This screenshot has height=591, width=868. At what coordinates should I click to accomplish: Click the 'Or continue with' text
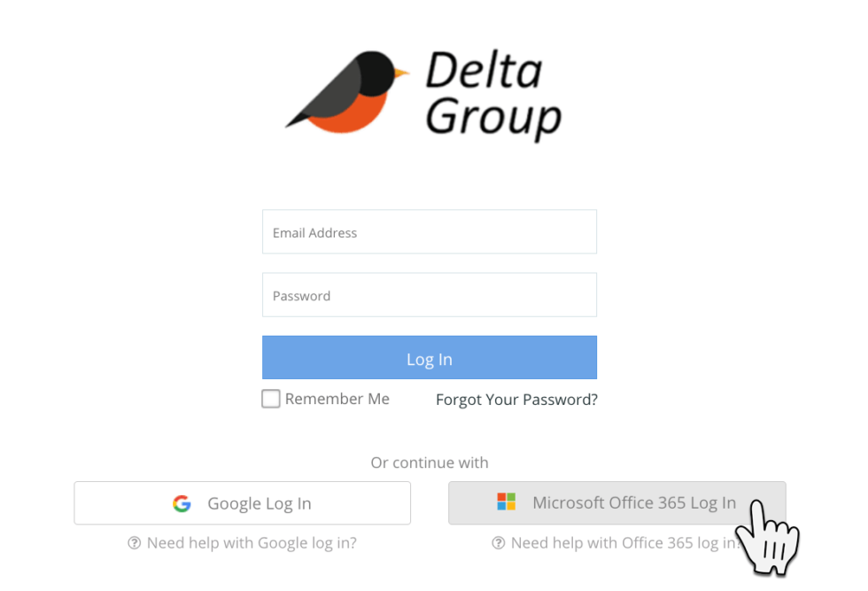pos(430,463)
